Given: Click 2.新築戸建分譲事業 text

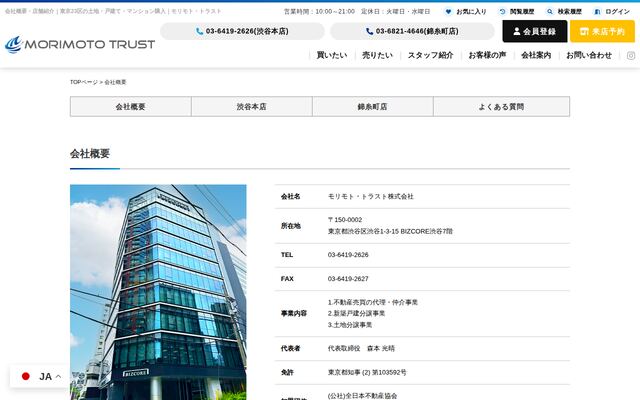Looking at the screenshot, I should tap(356, 313).
